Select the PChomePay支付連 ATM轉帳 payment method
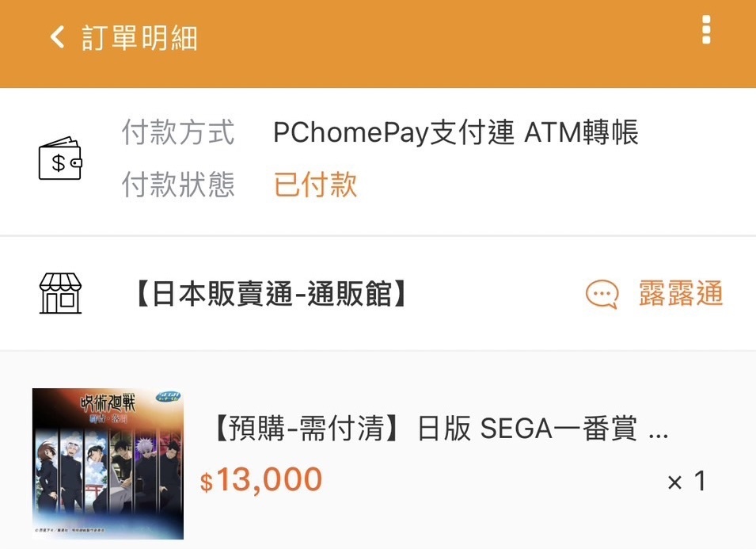Screen dimensions: 756x549 click(x=456, y=132)
